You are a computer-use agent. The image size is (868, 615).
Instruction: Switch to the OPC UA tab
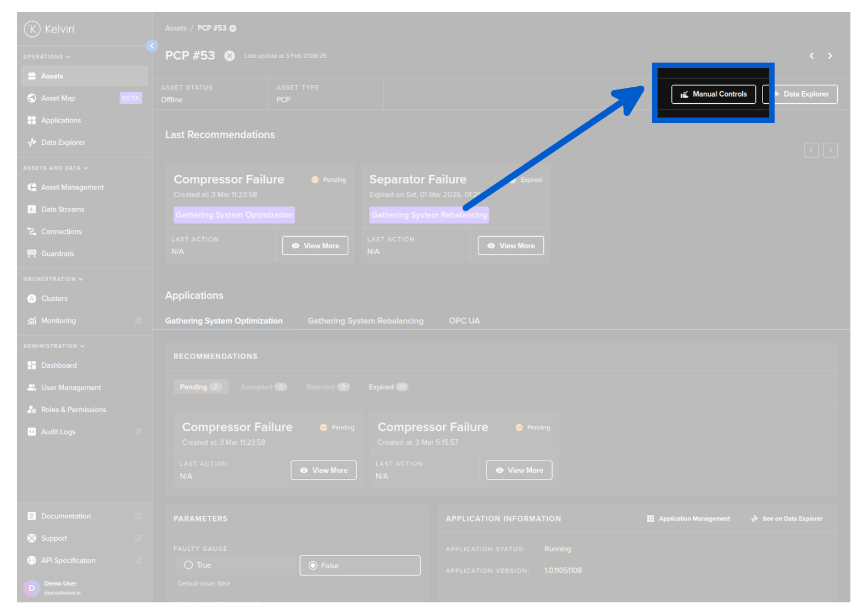point(464,321)
